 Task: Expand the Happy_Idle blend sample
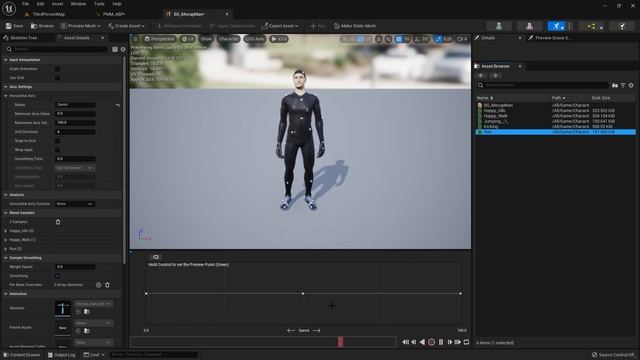[6, 231]
